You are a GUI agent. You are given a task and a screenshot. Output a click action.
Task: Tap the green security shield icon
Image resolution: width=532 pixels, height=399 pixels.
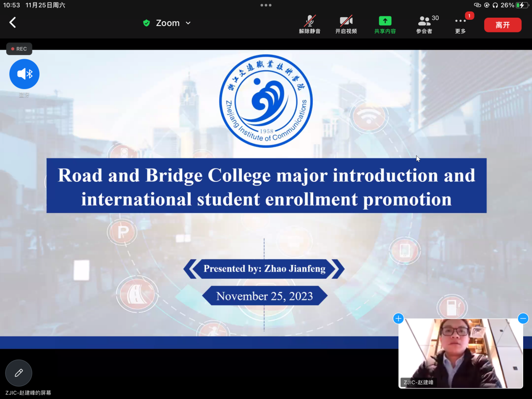(x=147, y=23)
